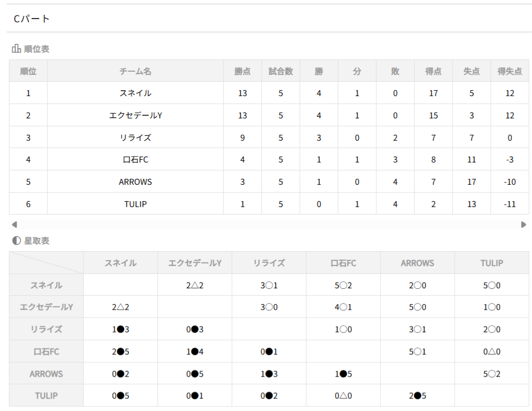Click the 順位 column header
This screenshot has height=411, width=532.
[x=28, y=71]
